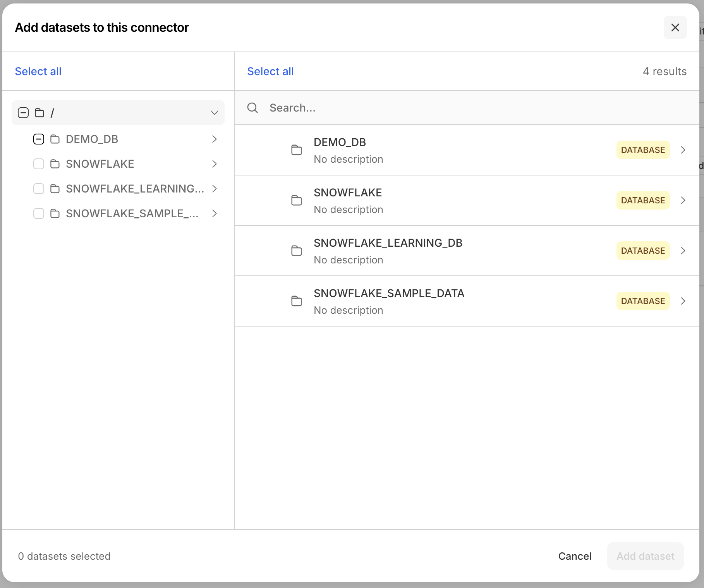Open SNOWFLAKE_SAMPLE_DATA result via right chevron
The image size is (704, 588).
coord(683,301)
